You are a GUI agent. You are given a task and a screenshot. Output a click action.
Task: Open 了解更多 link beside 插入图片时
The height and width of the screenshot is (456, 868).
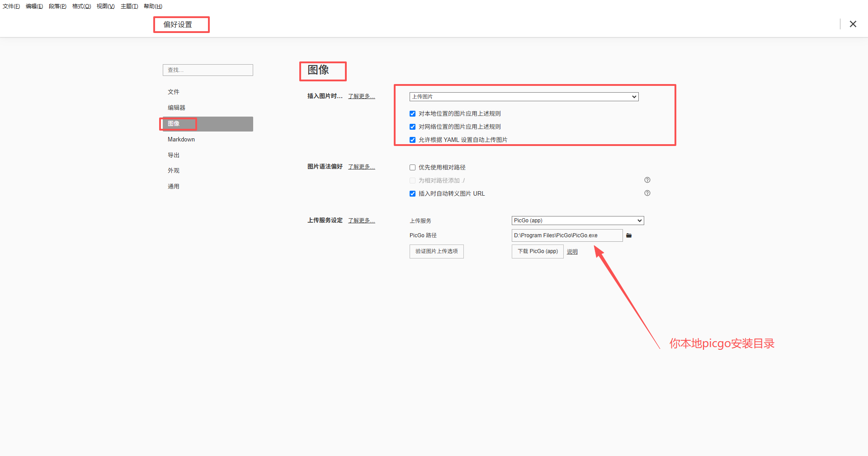[362, 96]
